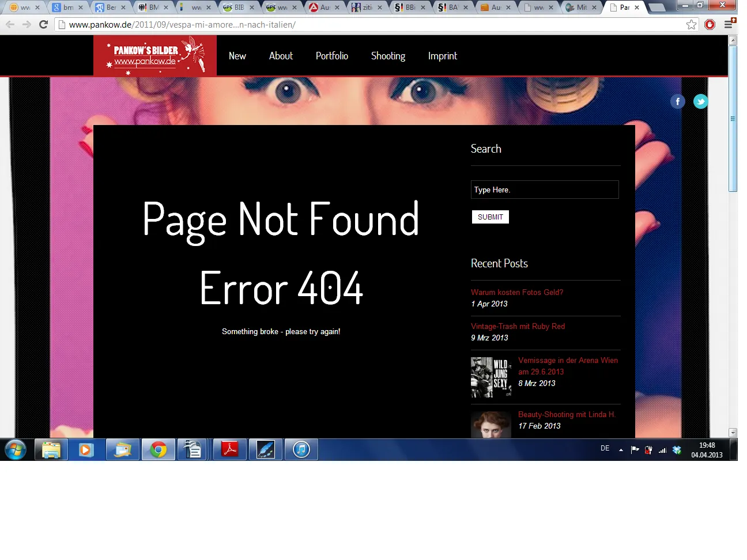Go to the Shooting menu item
The height and width of the screenshot is (560, 747).
click(388, 56)
